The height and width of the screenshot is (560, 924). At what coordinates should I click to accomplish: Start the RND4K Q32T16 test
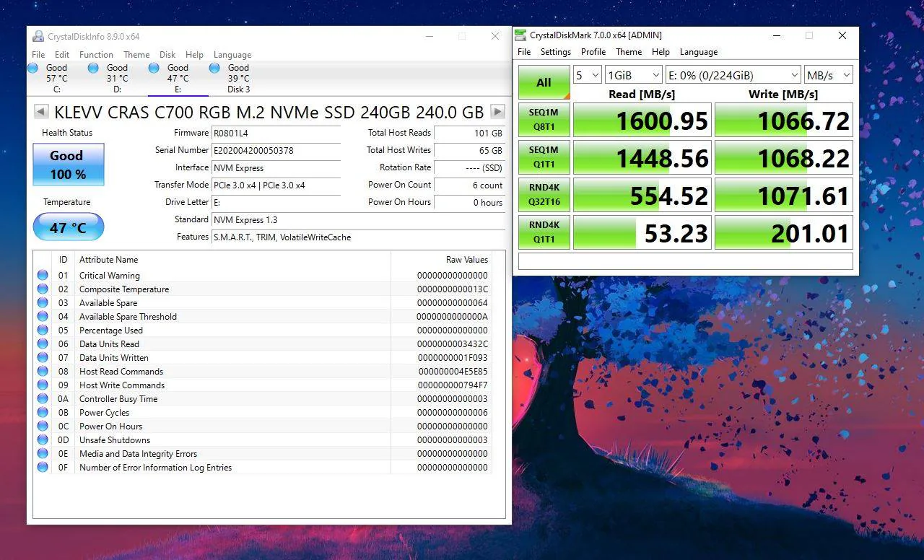pyautogui.click(x=544, y=195)
